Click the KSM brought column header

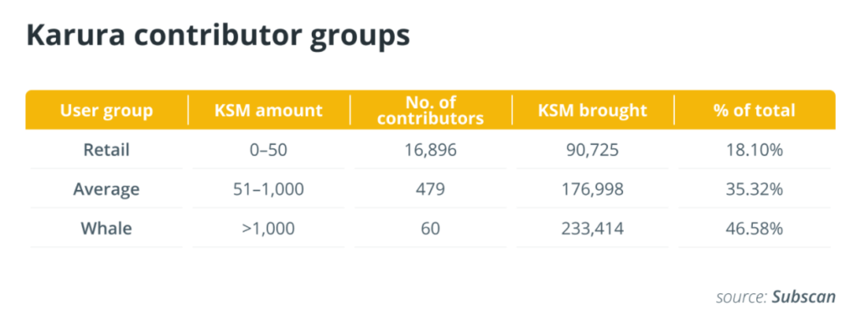pyautogui.click(x=593, y=110)
